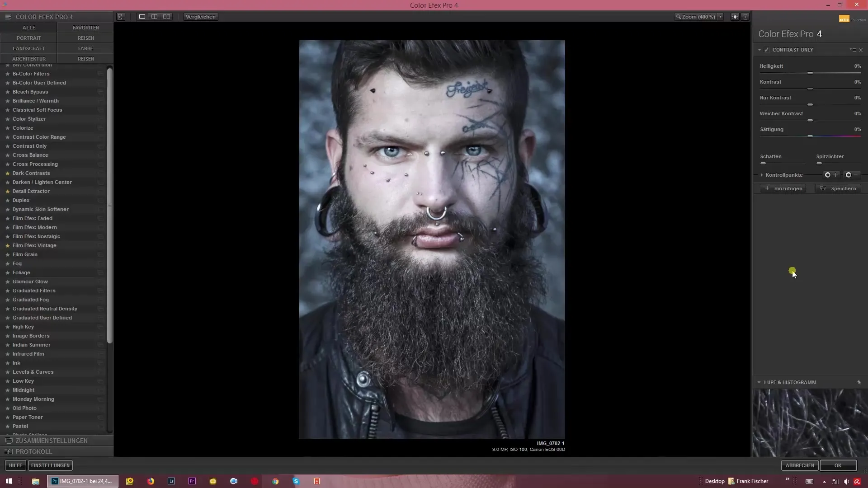Expand the Kontrollpunkte section
The width and height of the screenshot is (868, 488).
pyautogui.click(x=762, y=175)
